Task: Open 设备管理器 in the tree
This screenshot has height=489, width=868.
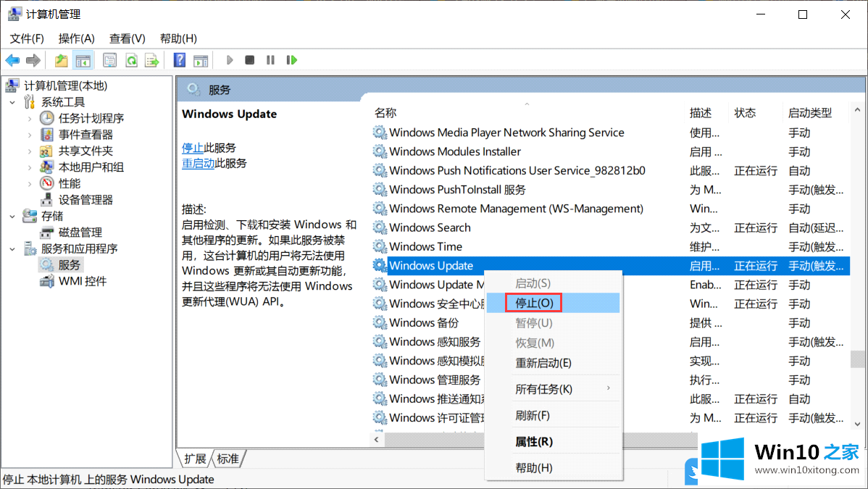Action: coord(85,200)
